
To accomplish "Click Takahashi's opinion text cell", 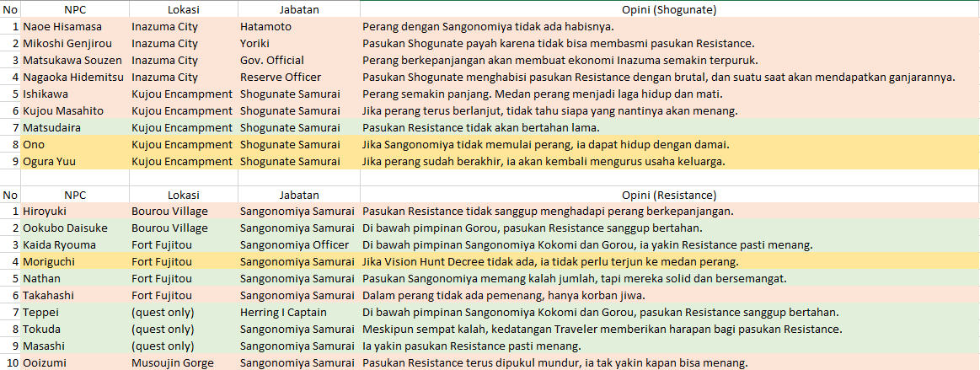I will (669, 296).
